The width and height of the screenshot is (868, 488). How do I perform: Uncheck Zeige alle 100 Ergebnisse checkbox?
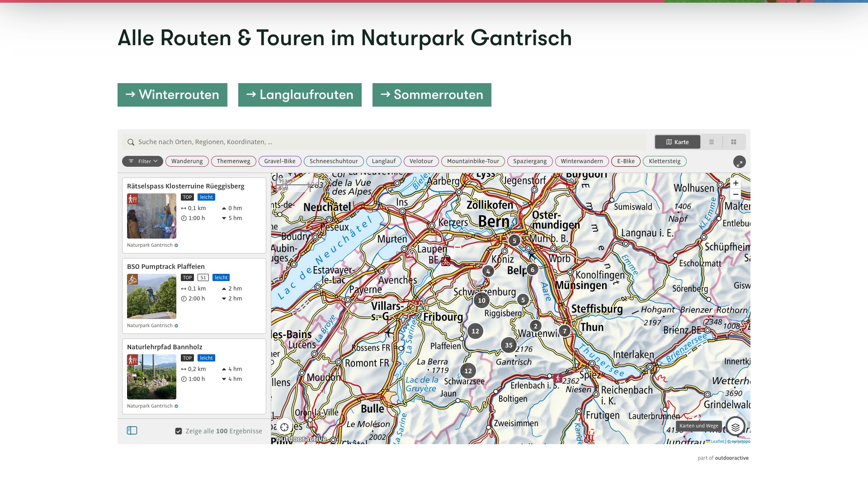pos(179,431)
